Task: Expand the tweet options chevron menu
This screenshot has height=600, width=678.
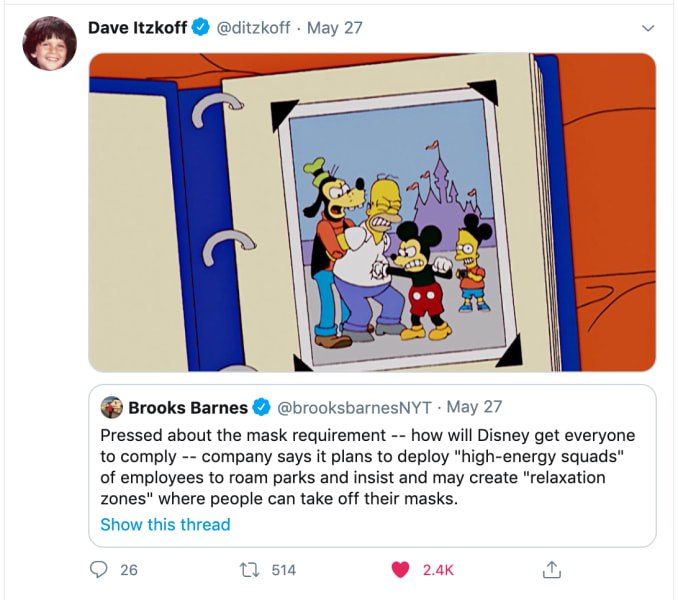Action: [x=648, y=28]
